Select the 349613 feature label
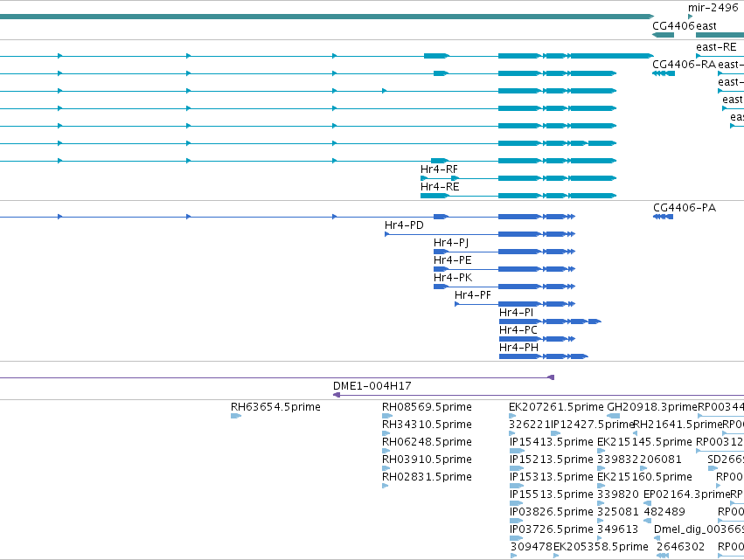 618,529
